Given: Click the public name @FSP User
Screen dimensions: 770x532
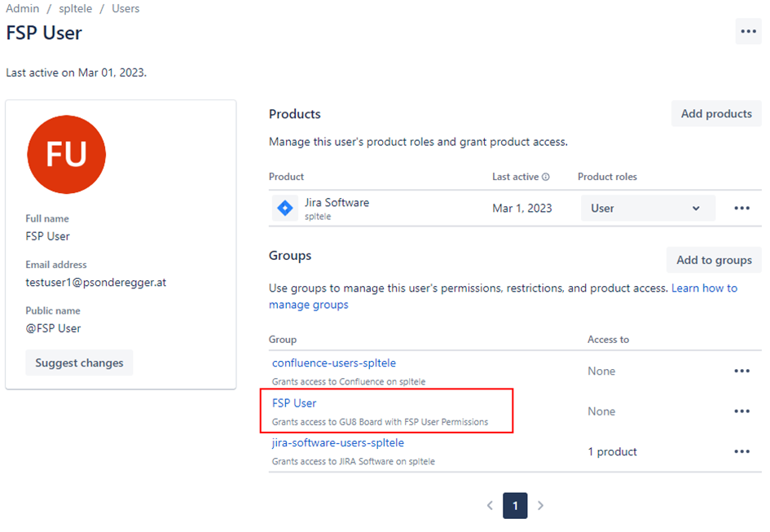Looking at the screenshot, I should (x=53, y=328).
